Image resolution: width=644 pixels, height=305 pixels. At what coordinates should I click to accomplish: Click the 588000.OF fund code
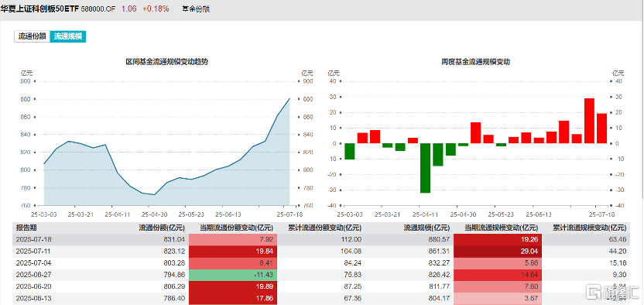(x=98, y=9)
